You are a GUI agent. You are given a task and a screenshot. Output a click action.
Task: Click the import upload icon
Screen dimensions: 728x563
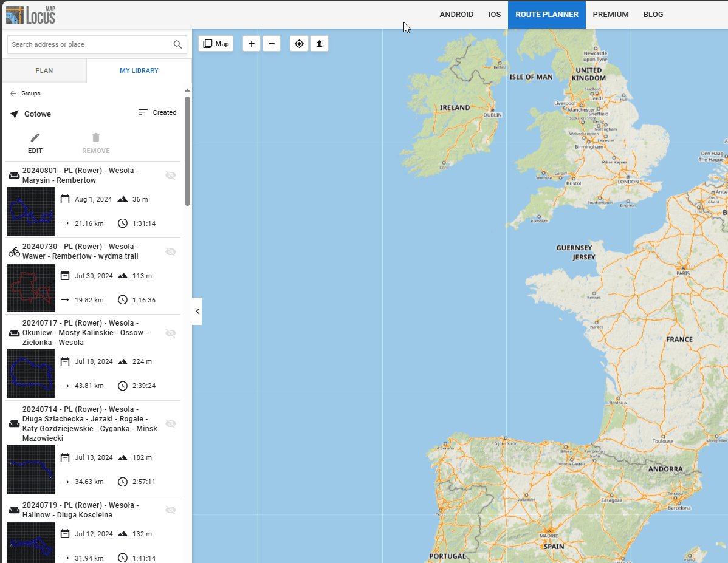click(320, 44)
